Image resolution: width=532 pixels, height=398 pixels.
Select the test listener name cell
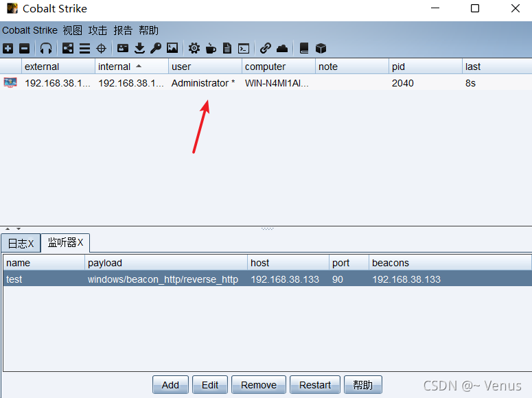[x=44, y=279]
